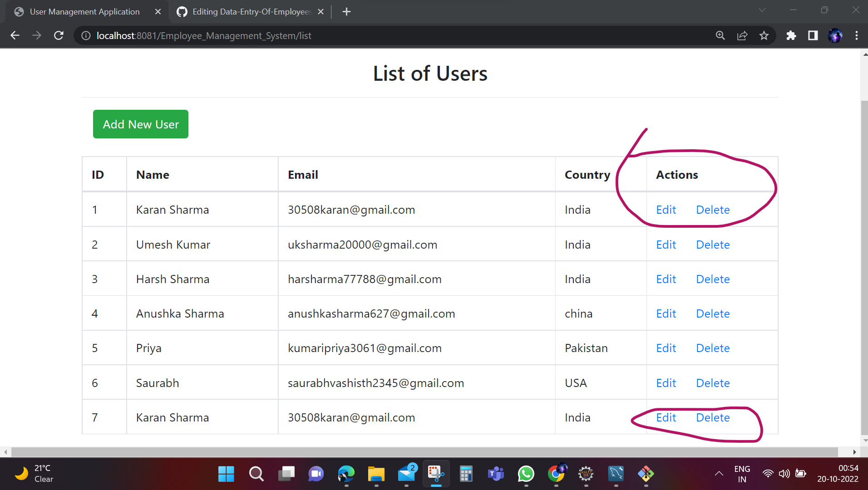The image size is (868, 490).
Task: Click the zoom magnifier in address bar
Action: point(720,35)
